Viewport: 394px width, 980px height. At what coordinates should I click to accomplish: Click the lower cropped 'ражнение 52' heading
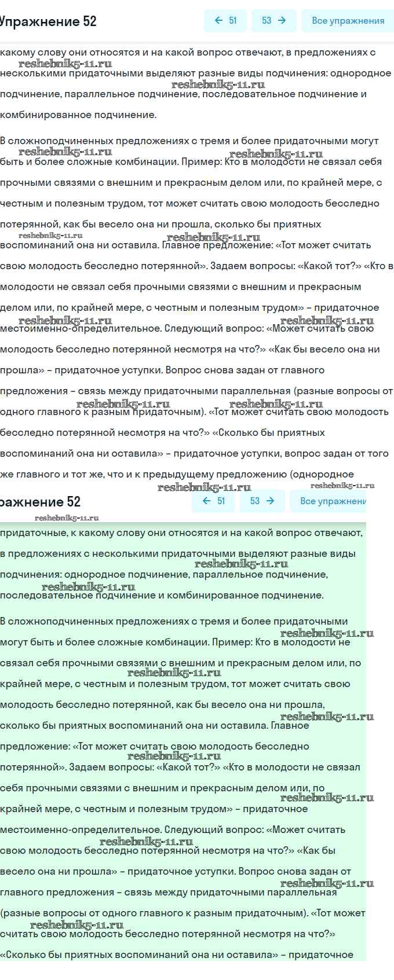click(x=40, y=502)
